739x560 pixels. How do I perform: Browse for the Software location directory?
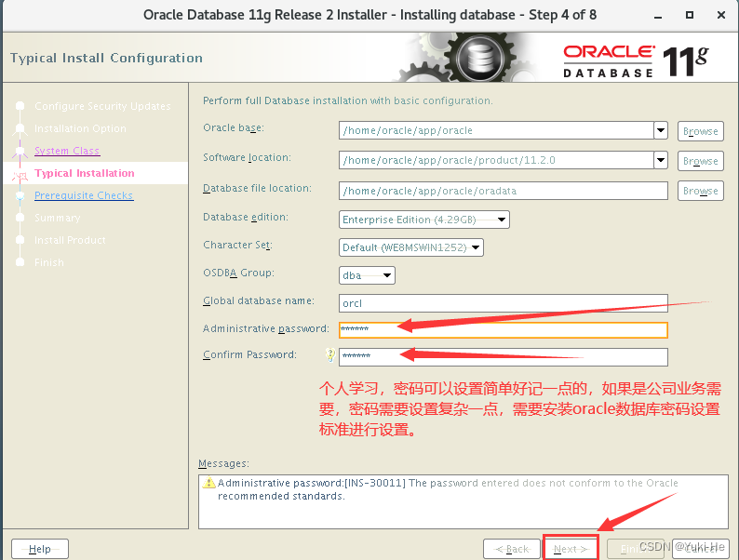(700, 161)
